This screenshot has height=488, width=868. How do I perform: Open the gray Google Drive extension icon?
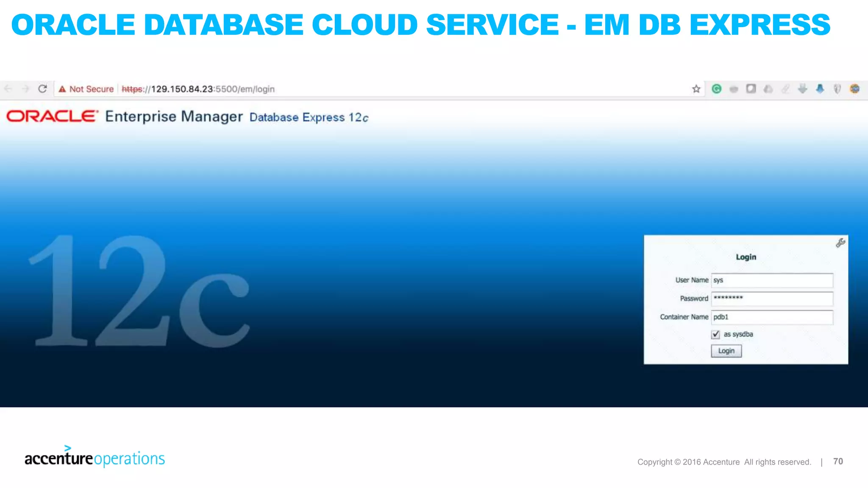pos(768,89)
